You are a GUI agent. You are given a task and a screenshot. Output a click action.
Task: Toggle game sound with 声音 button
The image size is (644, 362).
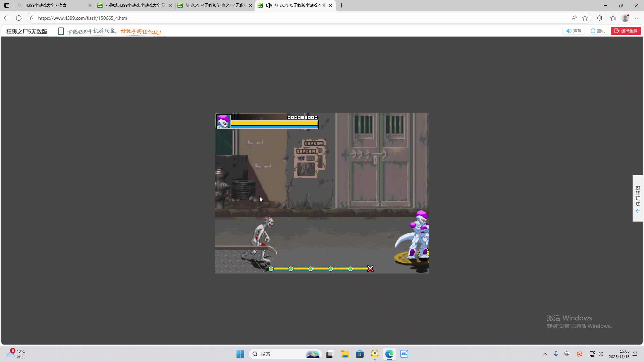pos(574,31)
